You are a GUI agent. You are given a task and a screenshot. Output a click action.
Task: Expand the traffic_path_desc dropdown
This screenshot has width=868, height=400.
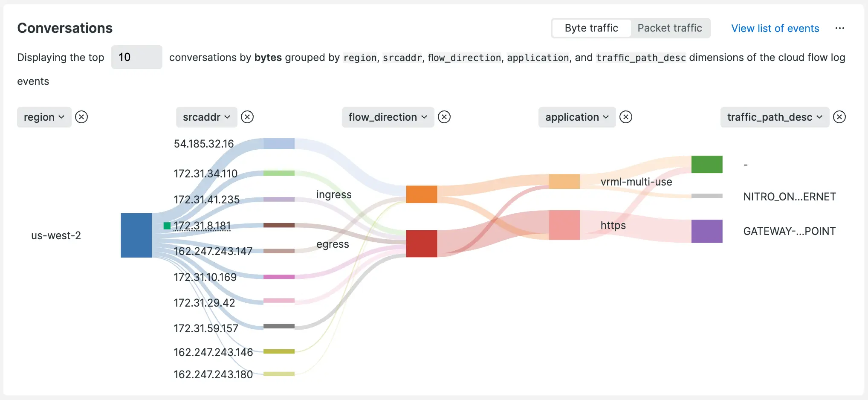775,117
